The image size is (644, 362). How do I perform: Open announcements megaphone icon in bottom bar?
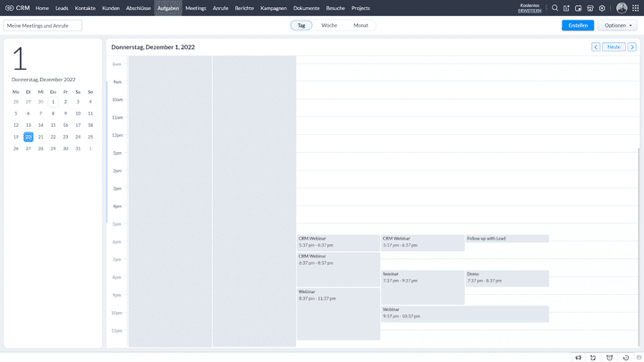[579, 358]
